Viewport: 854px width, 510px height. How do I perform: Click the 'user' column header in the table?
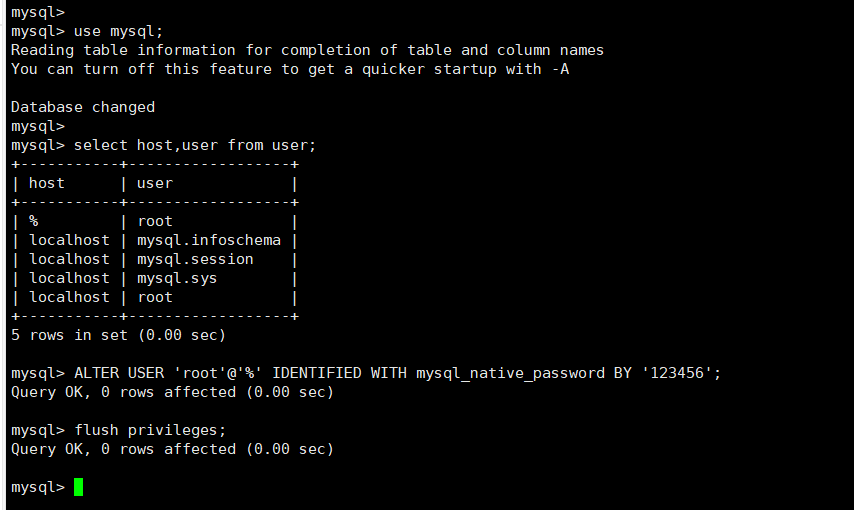pos(155,183)
